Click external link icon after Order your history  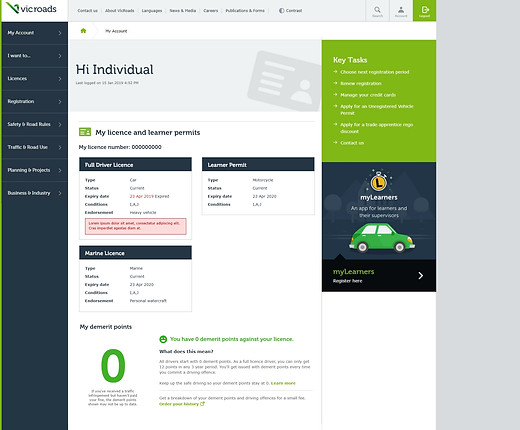click(202, 404)
